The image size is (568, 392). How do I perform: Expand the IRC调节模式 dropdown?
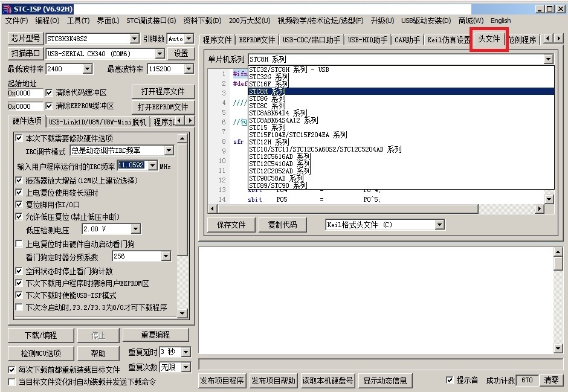169,150
